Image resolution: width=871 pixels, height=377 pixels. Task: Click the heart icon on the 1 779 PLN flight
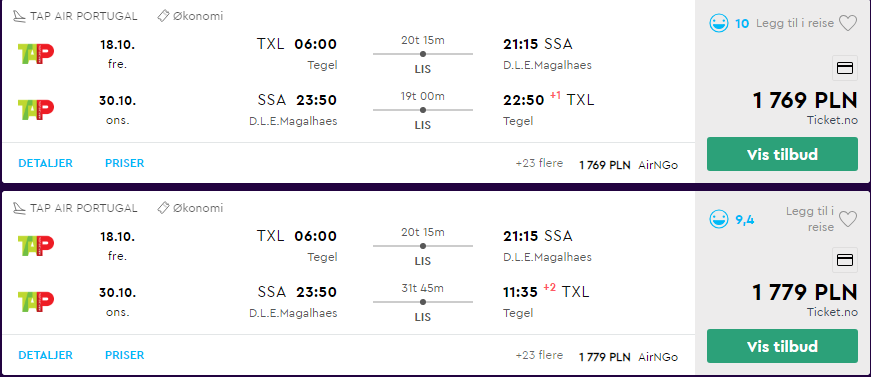[848, 219]
